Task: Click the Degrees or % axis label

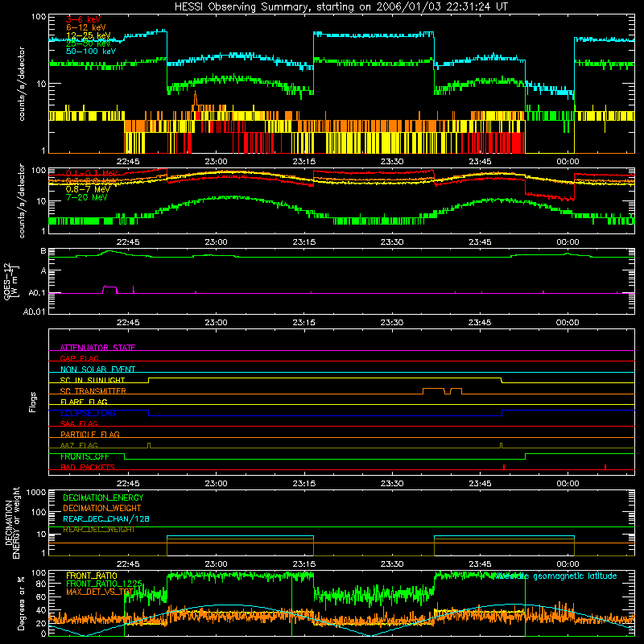Action: [21, 604]
